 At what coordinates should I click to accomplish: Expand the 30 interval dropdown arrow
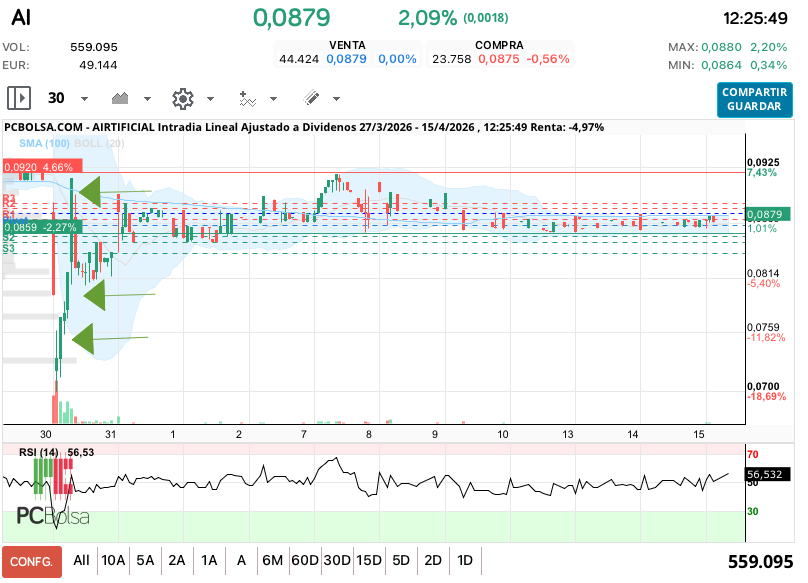tap(84, 99)
